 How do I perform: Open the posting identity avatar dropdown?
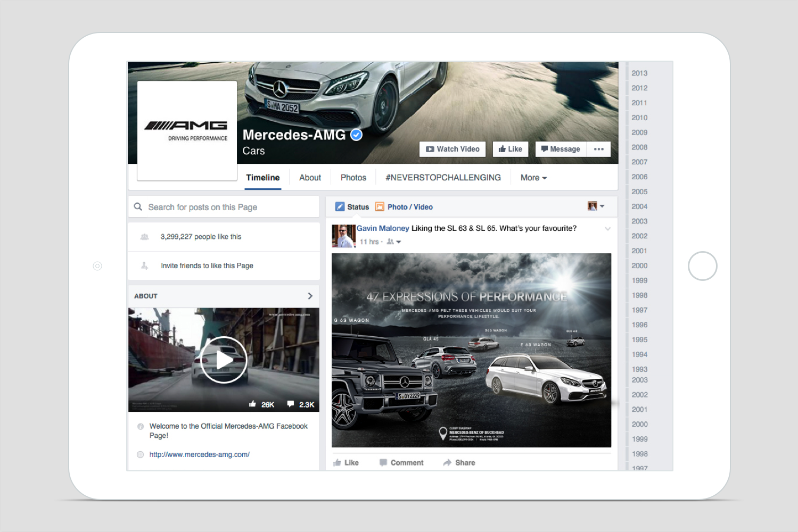(x=596, y=206)
